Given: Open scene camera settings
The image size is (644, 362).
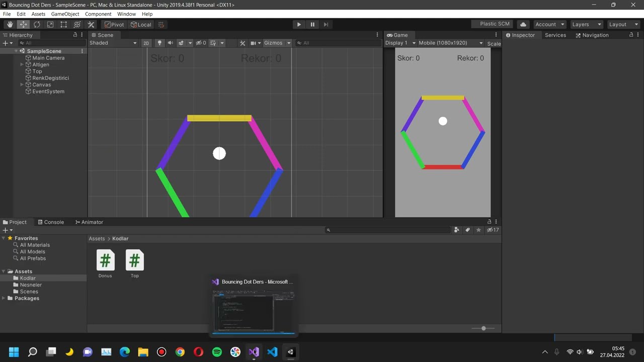Looking at the screenshot, I should pos(253,43).
